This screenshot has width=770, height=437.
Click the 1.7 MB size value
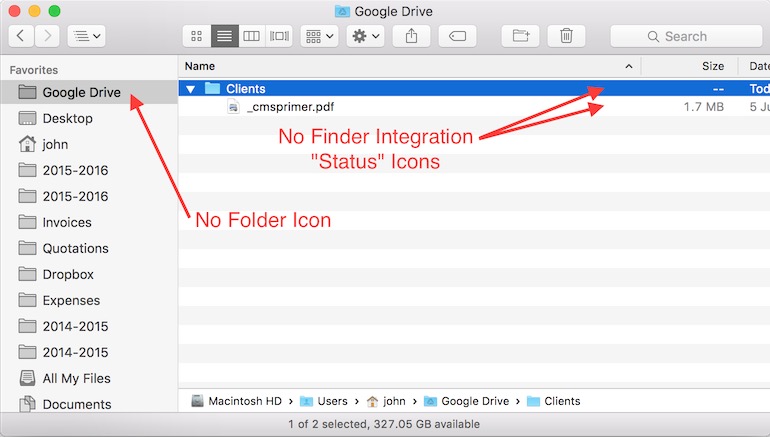(704, 107)
